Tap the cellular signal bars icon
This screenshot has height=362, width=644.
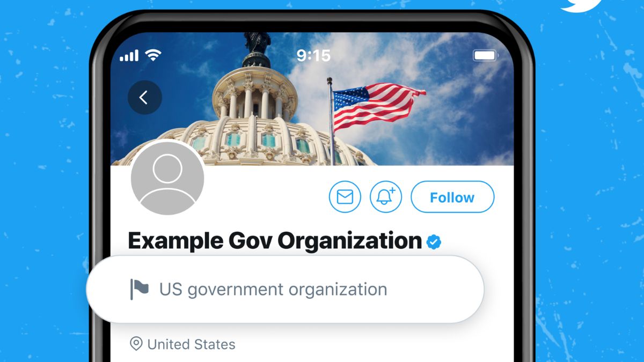[x=129, y=56]
